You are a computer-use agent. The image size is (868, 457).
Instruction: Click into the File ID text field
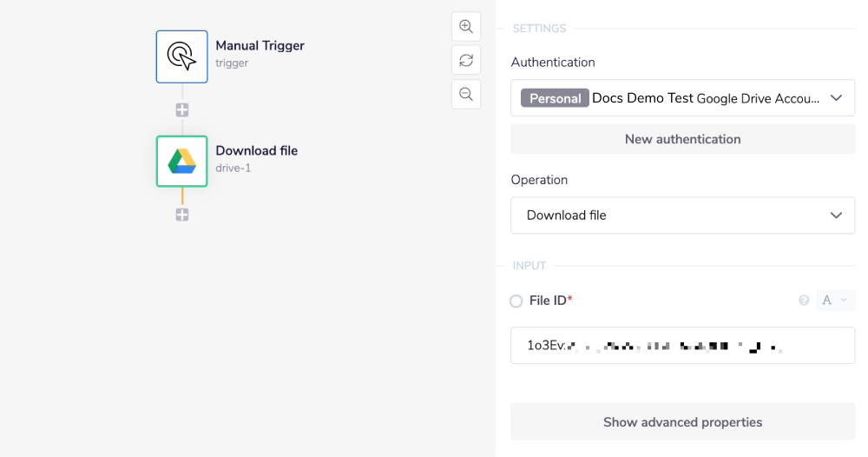pos(682,346)
